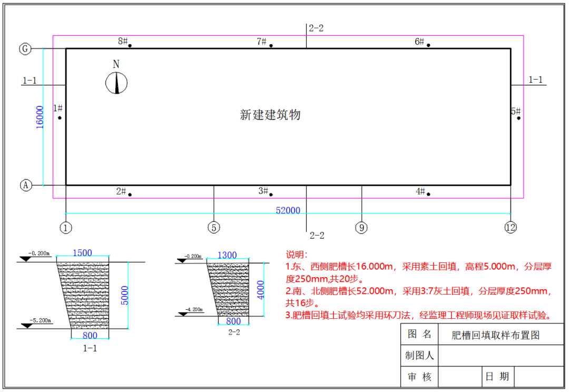Select grid axis bubble 12

[x=511, y=228]
